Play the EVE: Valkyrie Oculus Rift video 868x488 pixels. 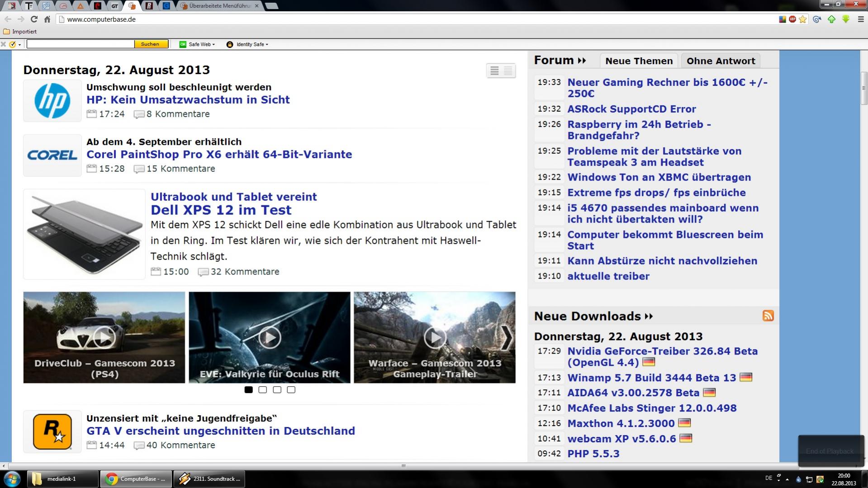coord(270,337)
